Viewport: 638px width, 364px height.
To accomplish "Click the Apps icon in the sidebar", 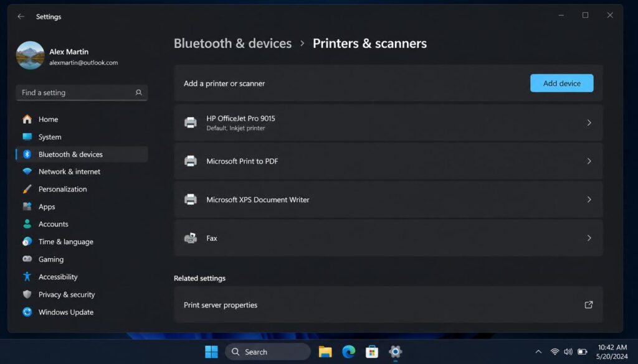I will [x=27, y=207].
